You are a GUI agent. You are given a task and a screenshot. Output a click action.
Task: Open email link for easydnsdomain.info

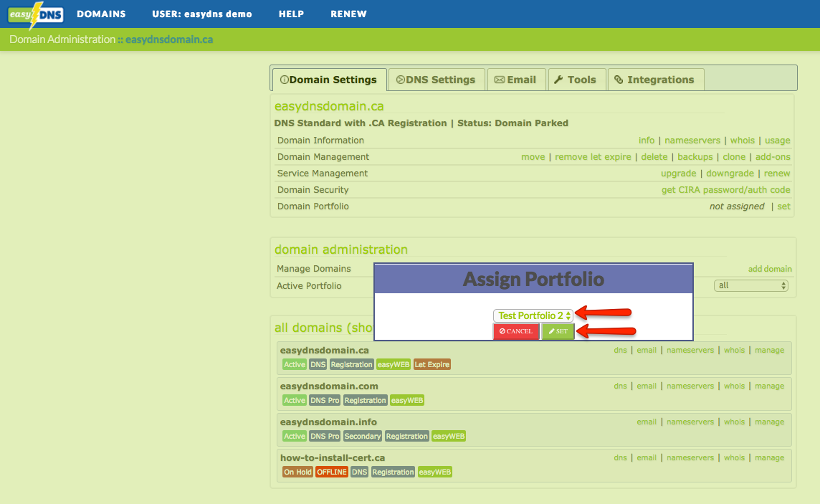647,422
